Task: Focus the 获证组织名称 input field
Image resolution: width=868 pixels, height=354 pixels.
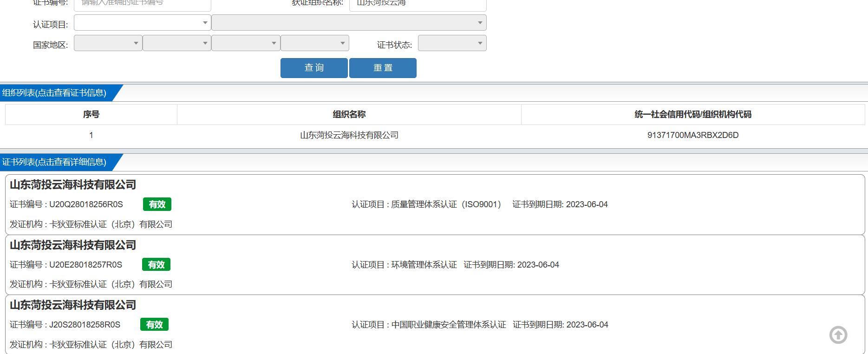Action: [x=418, y=4]
